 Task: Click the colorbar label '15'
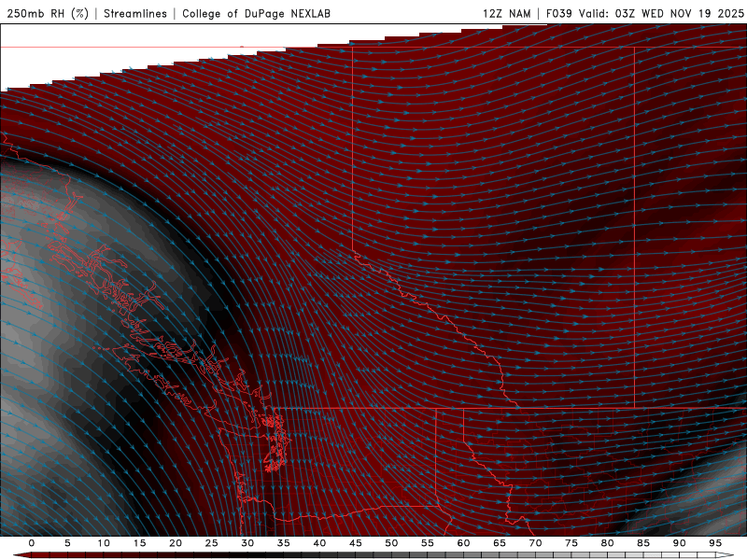click(139, 543)
